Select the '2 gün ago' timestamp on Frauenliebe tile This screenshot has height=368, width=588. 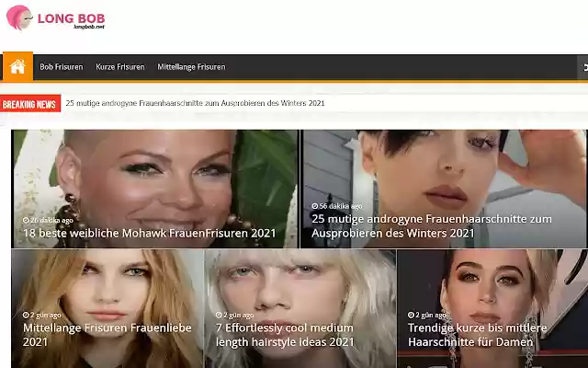point(41,315)
